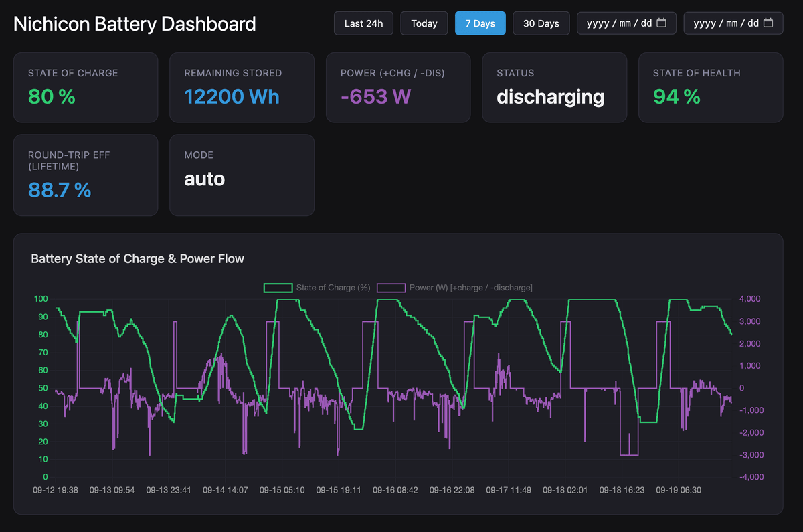The height and width of the screenshot is (532, 803).
Task: Click the REMAINING STORED card label
Action: click(233, 73)
